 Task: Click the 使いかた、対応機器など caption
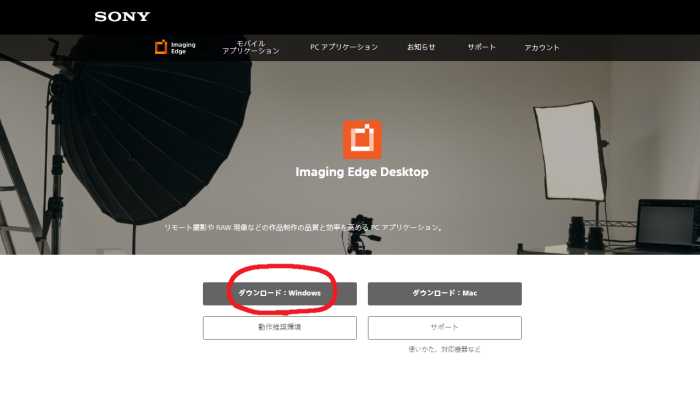point(445,349)
